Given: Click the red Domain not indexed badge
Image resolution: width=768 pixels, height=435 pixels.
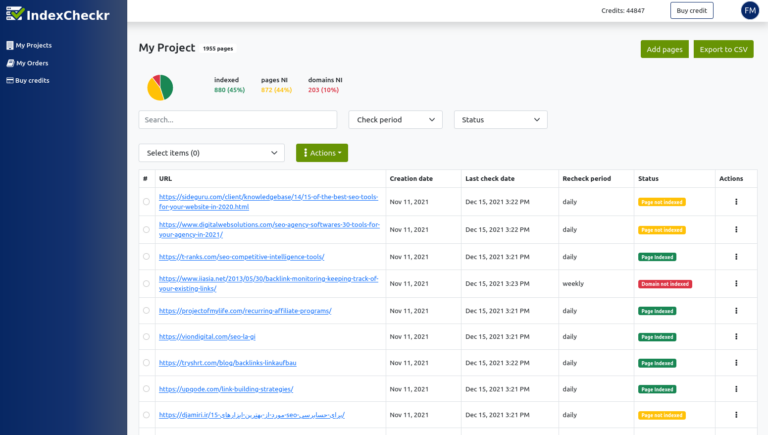Looking at the screenshot, I should tap(664, 284).
